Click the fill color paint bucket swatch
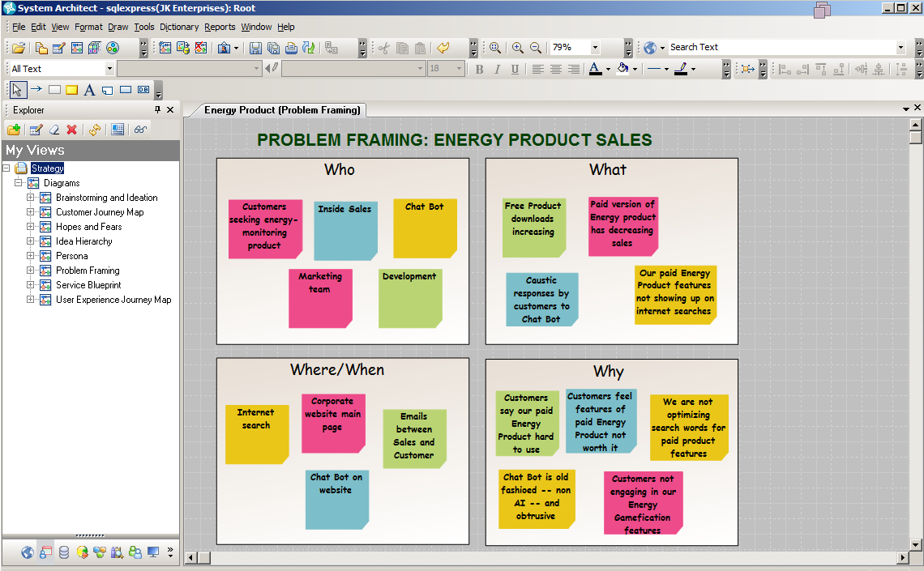 click(622, 70)
